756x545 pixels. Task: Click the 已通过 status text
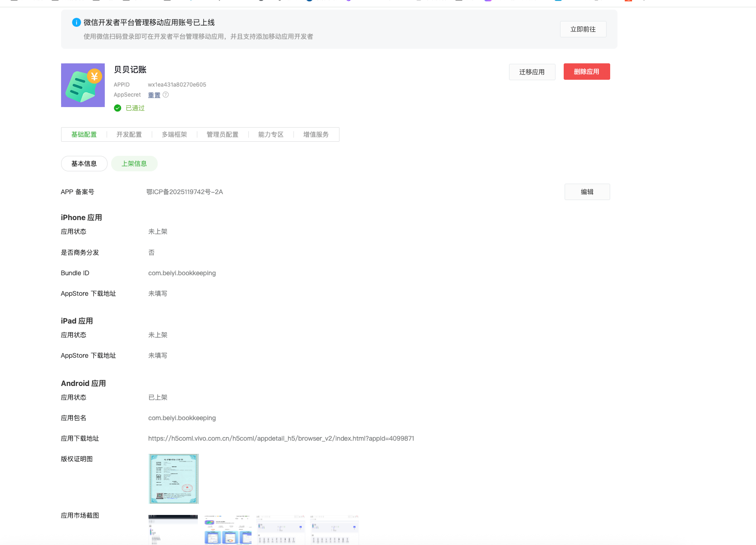pyautogui.click(x=135, y=108)
